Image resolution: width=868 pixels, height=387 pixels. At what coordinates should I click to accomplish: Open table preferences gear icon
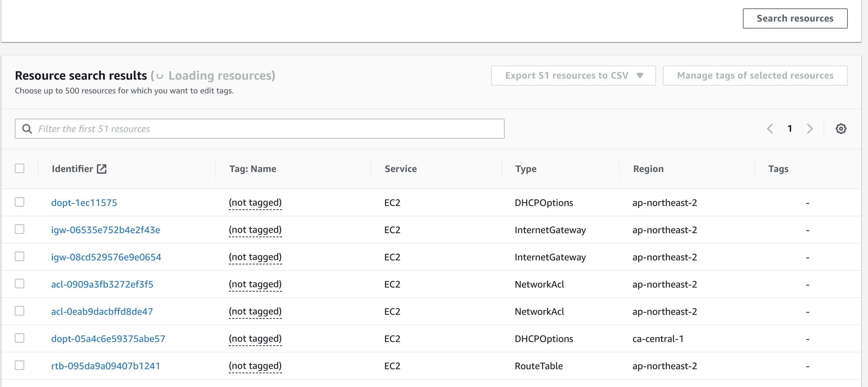(x=840, y=129)
